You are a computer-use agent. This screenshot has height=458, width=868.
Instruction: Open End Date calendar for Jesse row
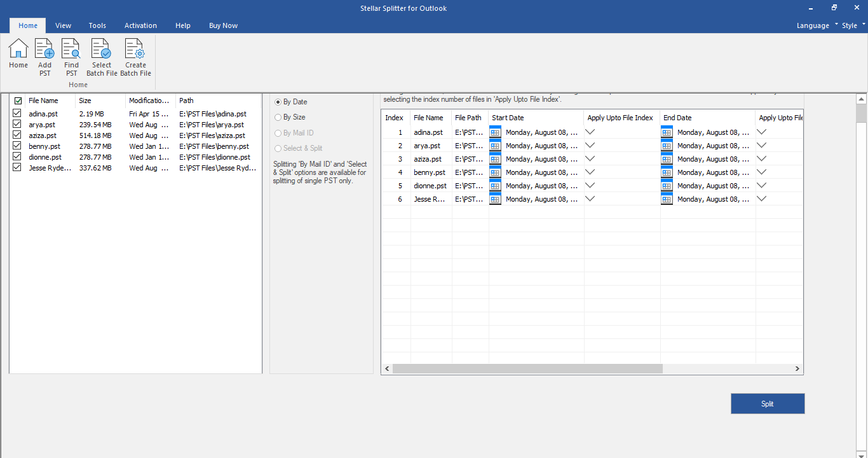coord(667,199)
